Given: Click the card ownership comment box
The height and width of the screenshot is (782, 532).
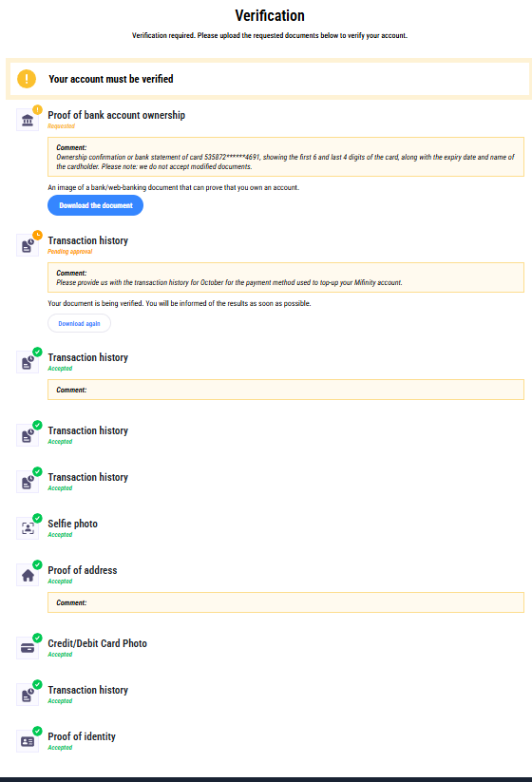Looking at the screenshot, I should (x=286, y=157).
